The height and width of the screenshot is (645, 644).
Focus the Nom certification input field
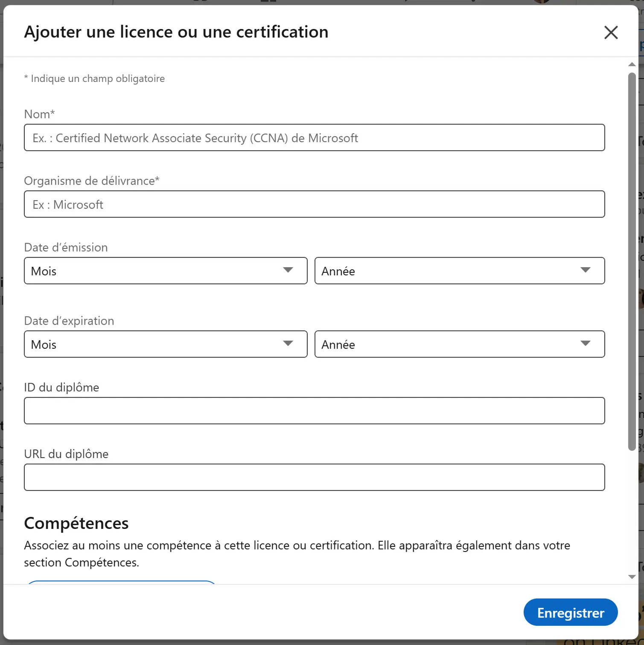click(x=314, y=137)
